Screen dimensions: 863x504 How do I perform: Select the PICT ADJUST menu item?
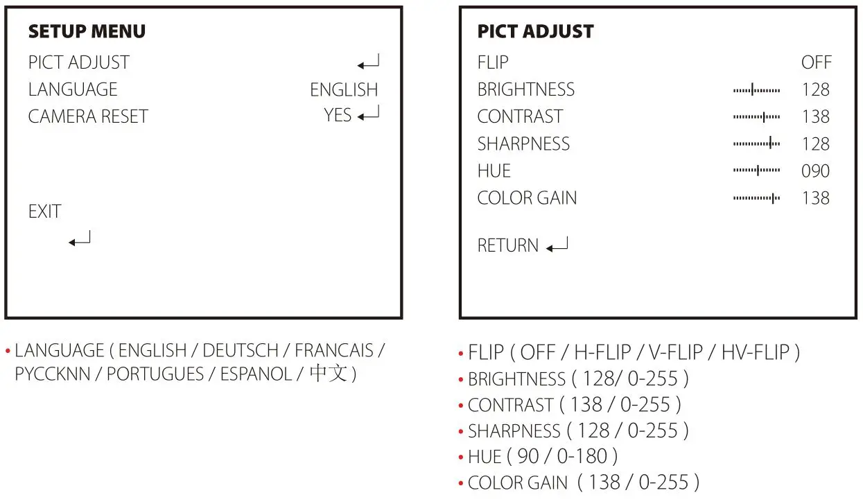point(78,62)
